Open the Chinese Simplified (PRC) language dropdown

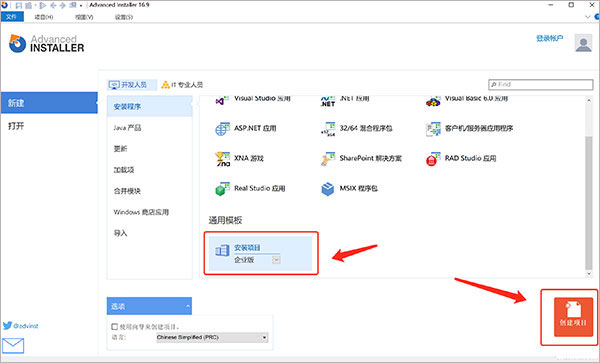pyautogui.click(x=212, y=337)
